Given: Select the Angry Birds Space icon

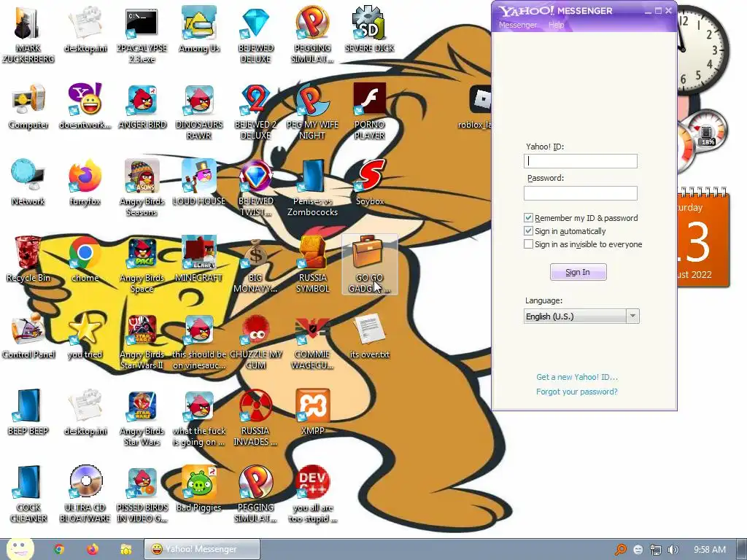Looking at the screenshot, I should tap(142, 264).
